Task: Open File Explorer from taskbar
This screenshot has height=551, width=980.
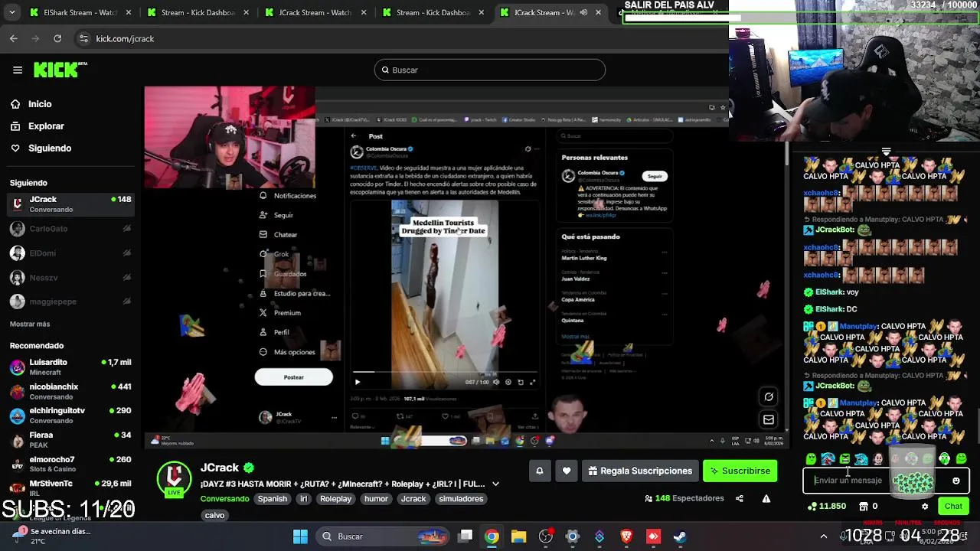Action: [518, 536]
